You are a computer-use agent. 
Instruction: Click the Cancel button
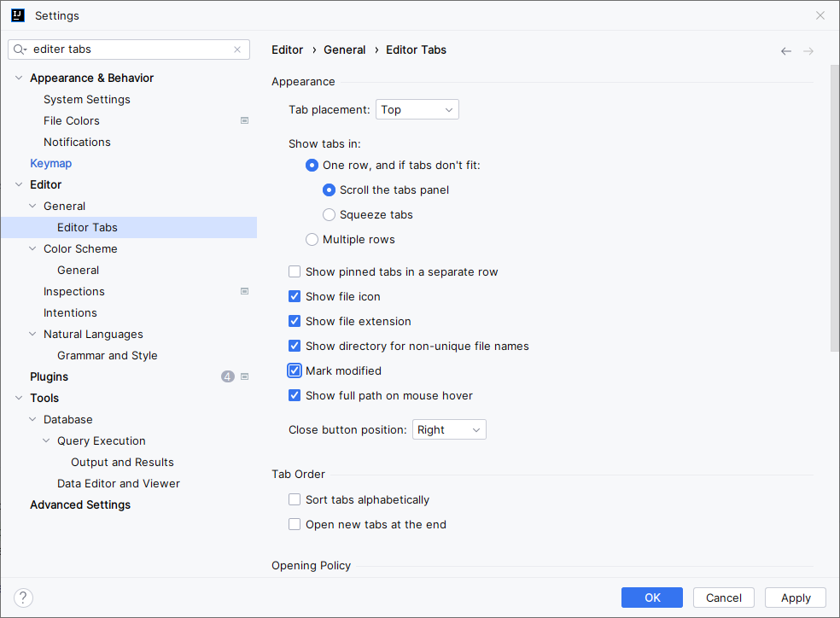tap(724, 598)
